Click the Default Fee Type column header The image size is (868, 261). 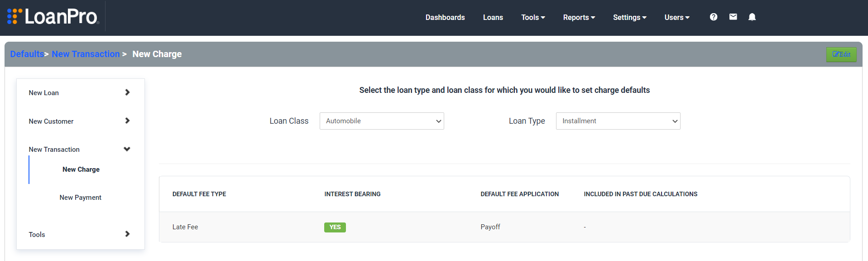coord(199,194)
